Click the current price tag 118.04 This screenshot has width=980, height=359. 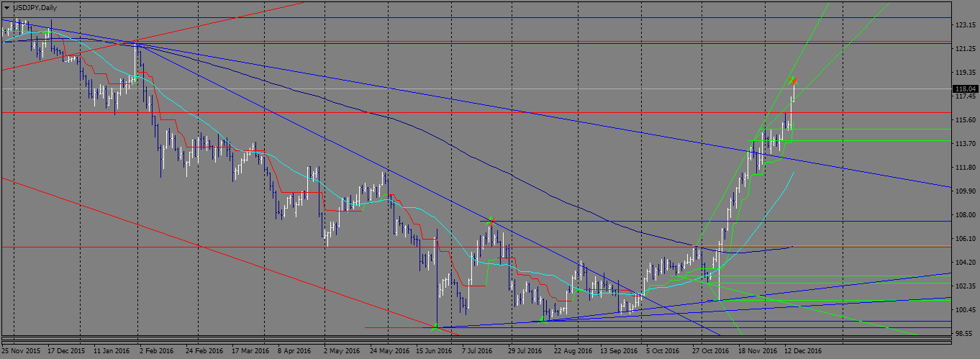pyautogui.click(x=965, y=89)
